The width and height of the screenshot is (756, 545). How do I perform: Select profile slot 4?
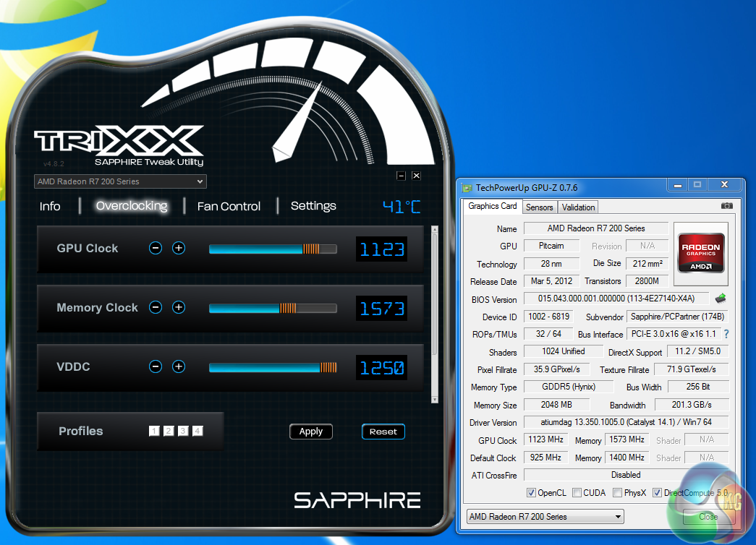198,431
